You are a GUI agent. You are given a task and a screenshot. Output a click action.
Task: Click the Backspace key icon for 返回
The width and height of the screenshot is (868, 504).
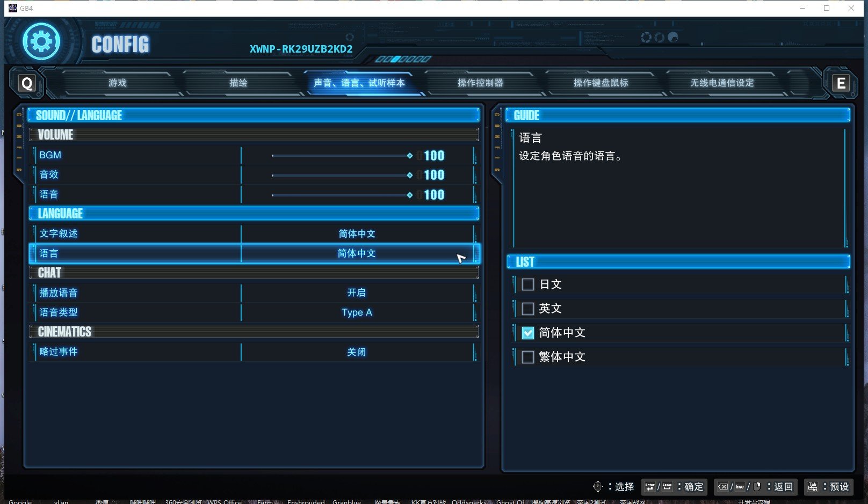(723, 487)
